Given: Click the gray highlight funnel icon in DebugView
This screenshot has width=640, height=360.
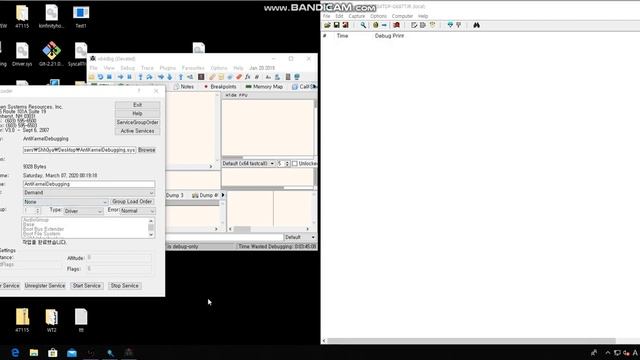Looking at the screenshot, I should pyautogui.click(x=458, y=25).
